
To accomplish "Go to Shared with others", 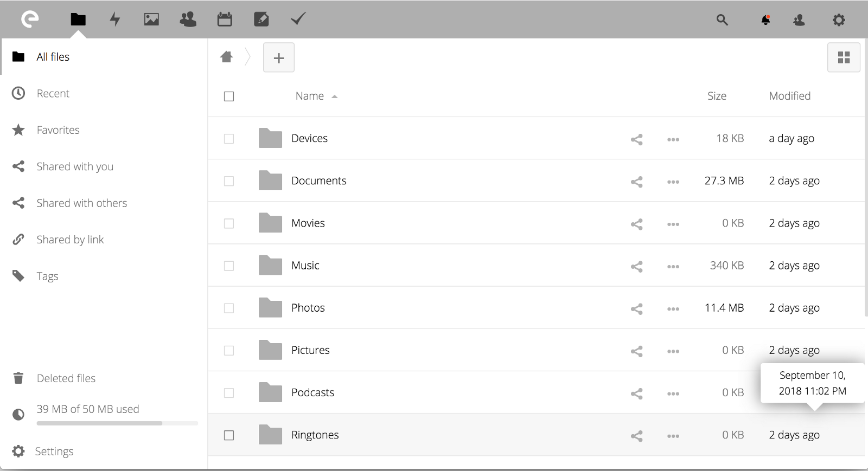I will pyautogui.click(x=81, y=203).
